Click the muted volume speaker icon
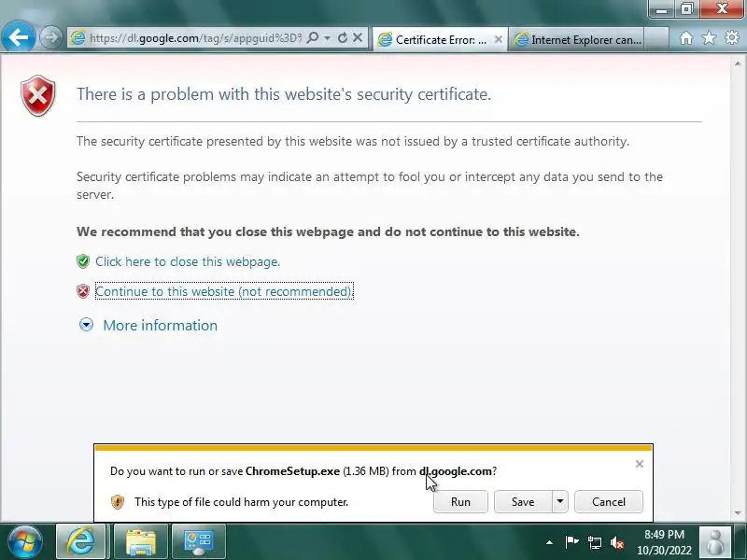Image resolution: width=747 pixels, height=560 pixels. tap(617, 542)
